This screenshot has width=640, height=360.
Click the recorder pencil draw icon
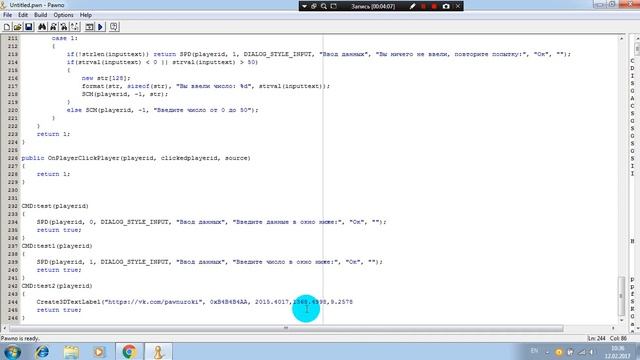click(412, 6)
